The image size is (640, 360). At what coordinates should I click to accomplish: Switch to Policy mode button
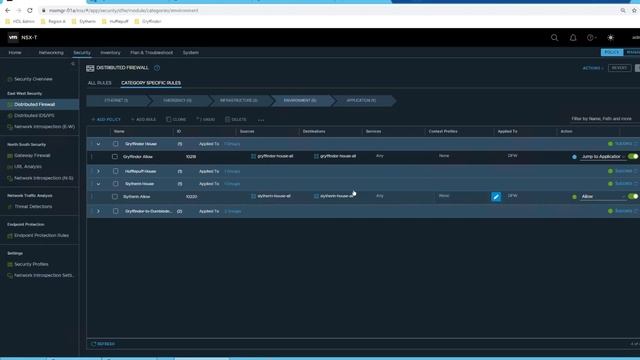(x=612, y=52)
